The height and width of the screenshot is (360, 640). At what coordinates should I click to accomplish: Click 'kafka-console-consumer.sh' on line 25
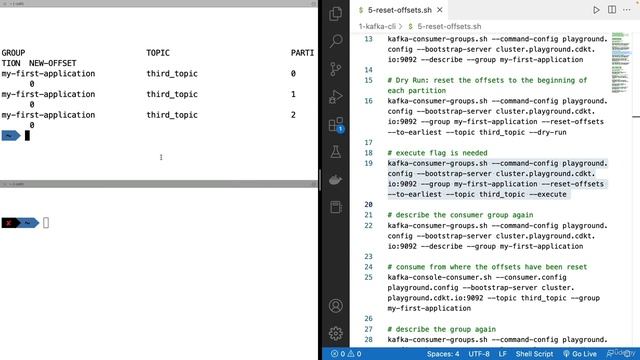click(439, 278)
